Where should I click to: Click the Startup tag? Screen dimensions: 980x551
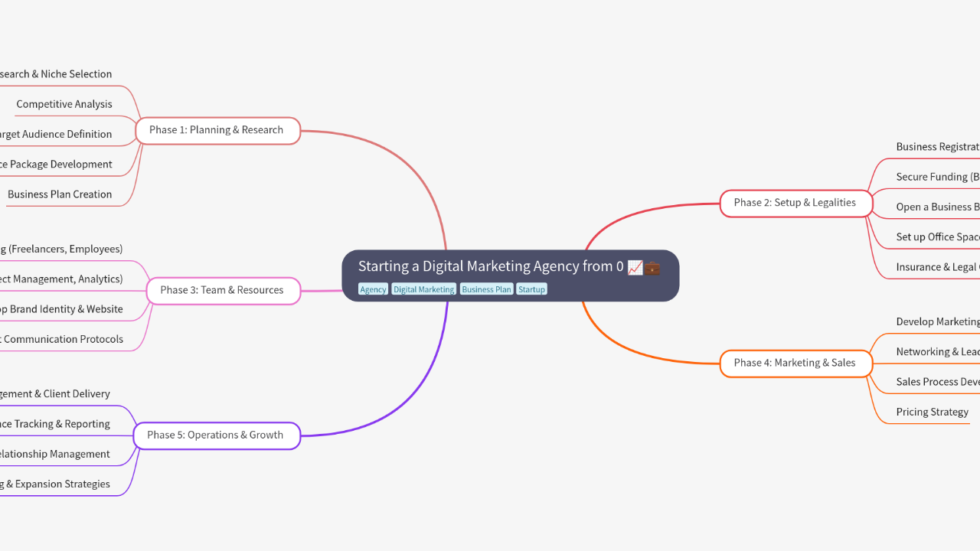[531, 289]
